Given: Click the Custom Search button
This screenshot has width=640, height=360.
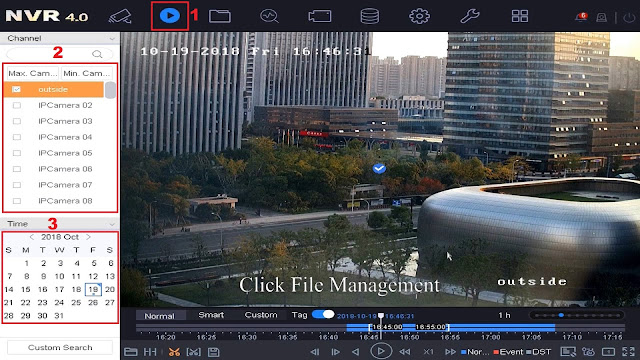Looking at the screenshot, I should (60, 347).
